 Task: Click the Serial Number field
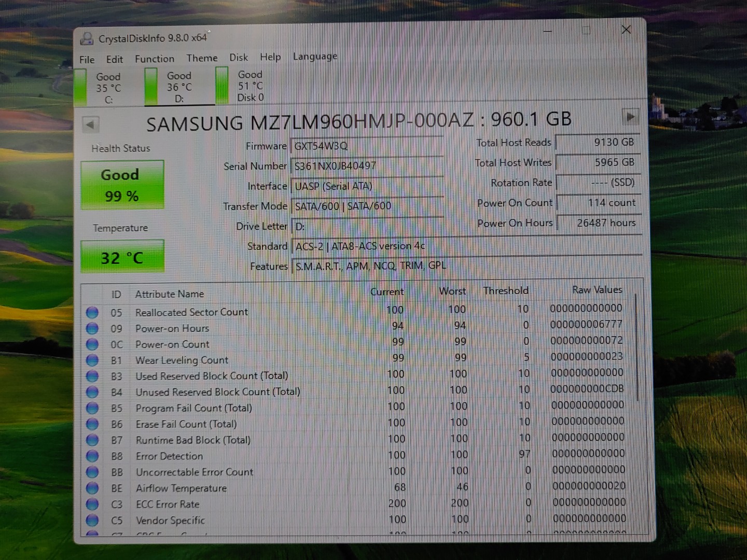click(x=367, y=166)
